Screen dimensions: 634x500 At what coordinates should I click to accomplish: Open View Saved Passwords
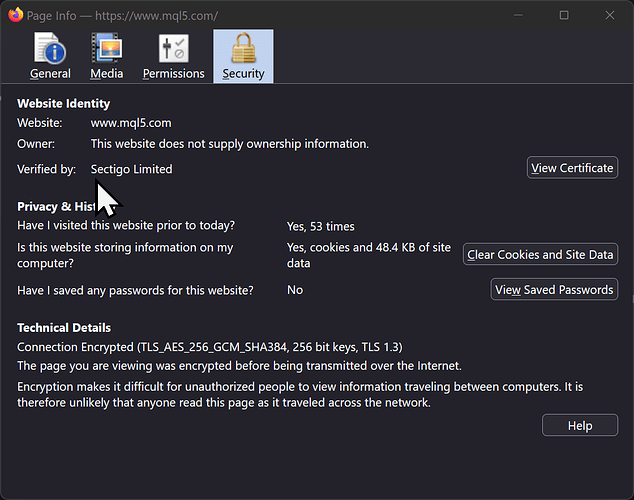554,289
